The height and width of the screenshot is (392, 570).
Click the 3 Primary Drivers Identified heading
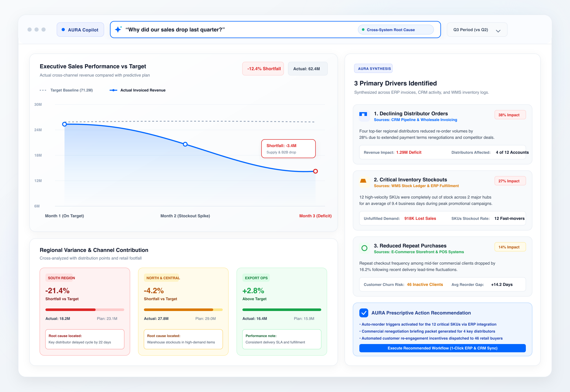tap(396, 83)
